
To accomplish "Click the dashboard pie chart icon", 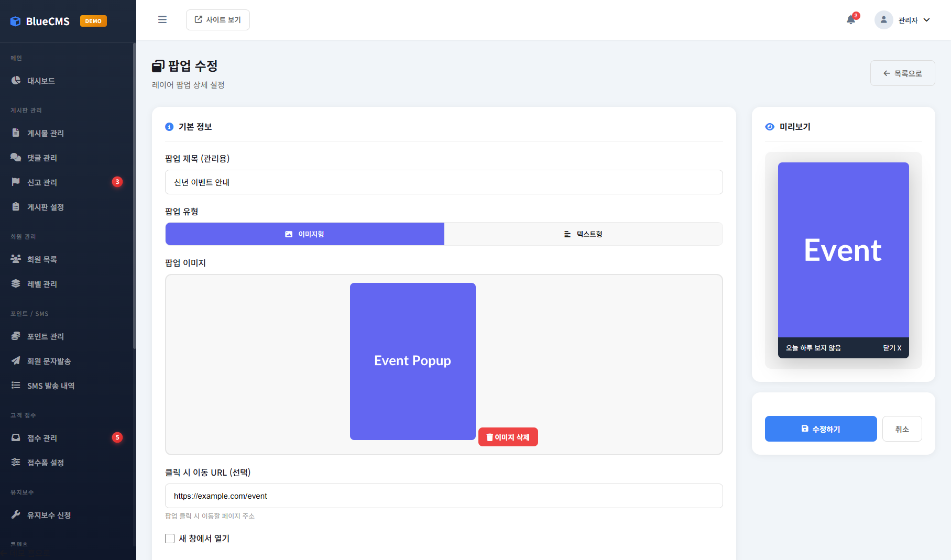I will coord(16,81).
